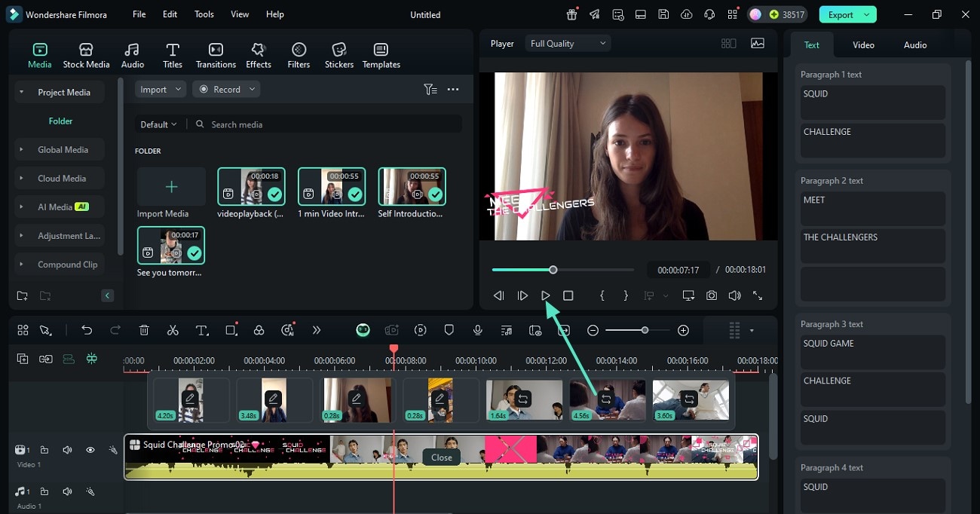Click the timeline zoom slider handle

pyautogui.click(x=645, y=330)
